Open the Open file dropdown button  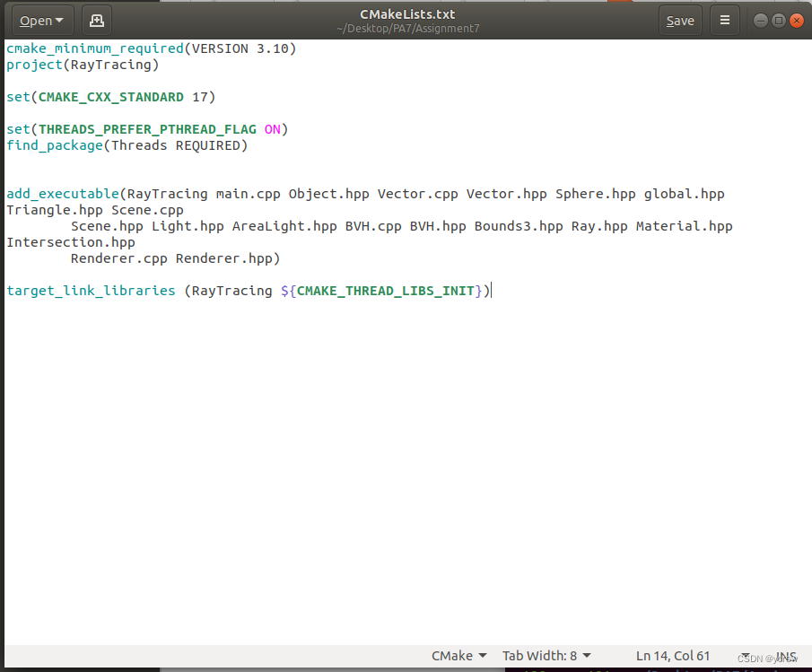42,21
